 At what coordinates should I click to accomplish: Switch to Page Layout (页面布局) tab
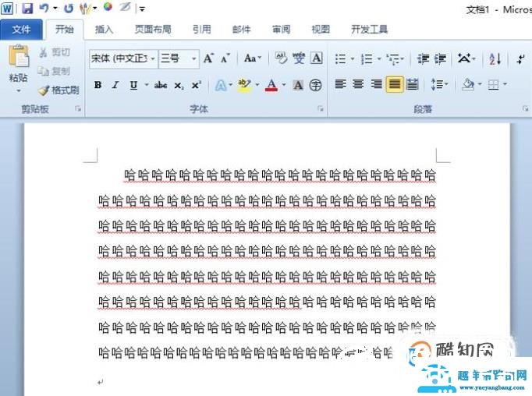[153, 30]
